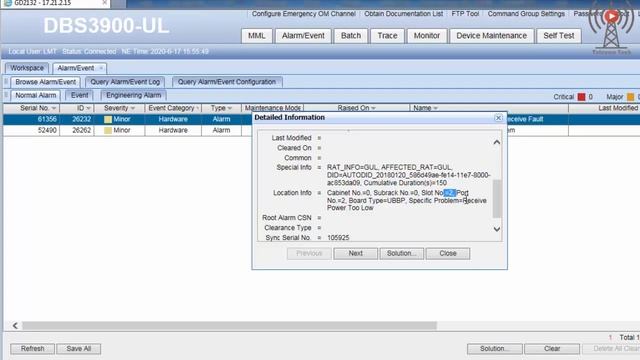
Task: Click the Previous button in dialog
Action: (309, 253)
